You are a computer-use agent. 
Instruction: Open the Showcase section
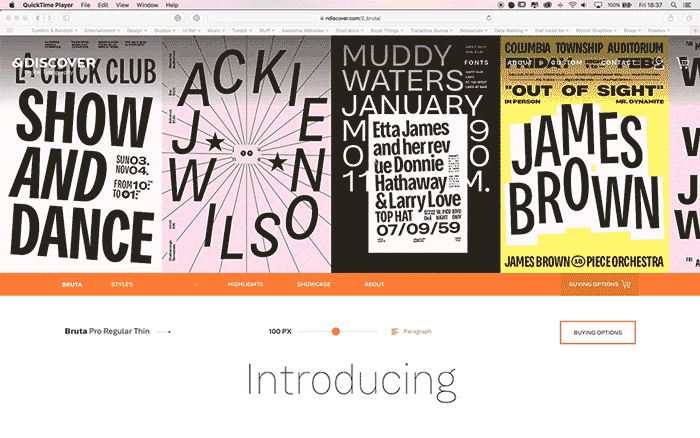coord(313,284)
